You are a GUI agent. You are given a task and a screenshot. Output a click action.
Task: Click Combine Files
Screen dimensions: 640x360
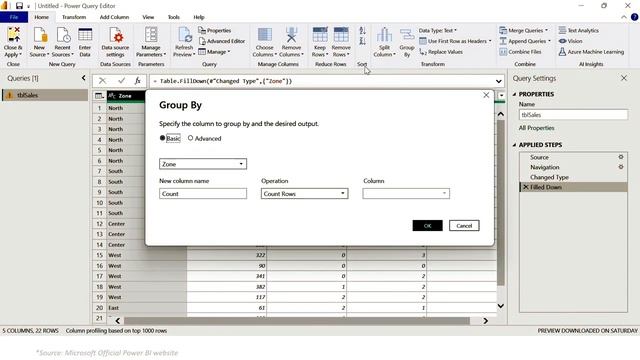(520, 52)
